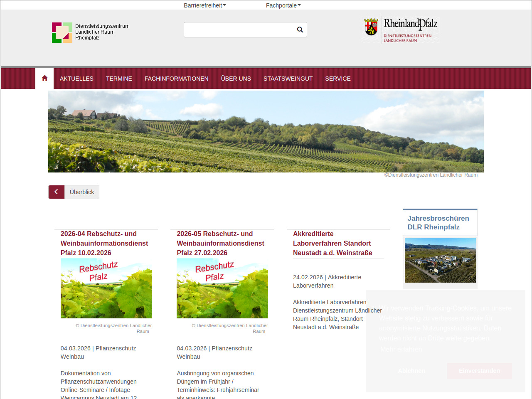
Task: Open the Dienstleistungszentrum Ländlicher Raum Rheinpfalz logo
Action: point(91,32)
